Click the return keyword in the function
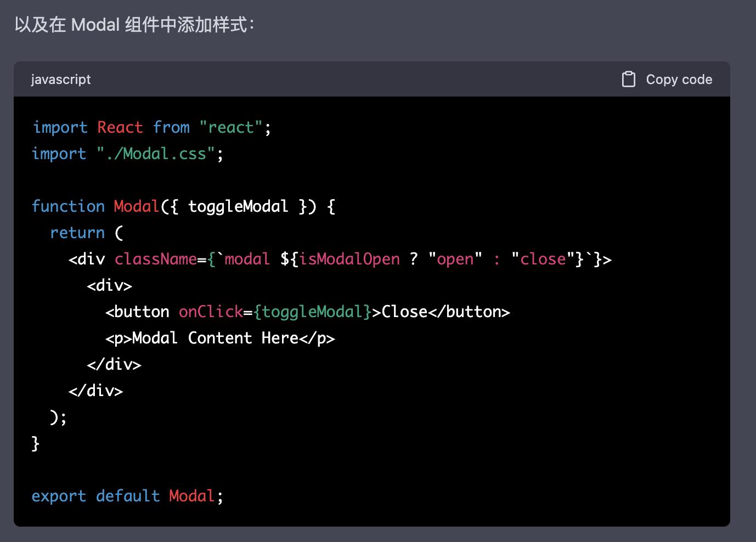This screenshot has width=756, height=542. tap(77, 233)
